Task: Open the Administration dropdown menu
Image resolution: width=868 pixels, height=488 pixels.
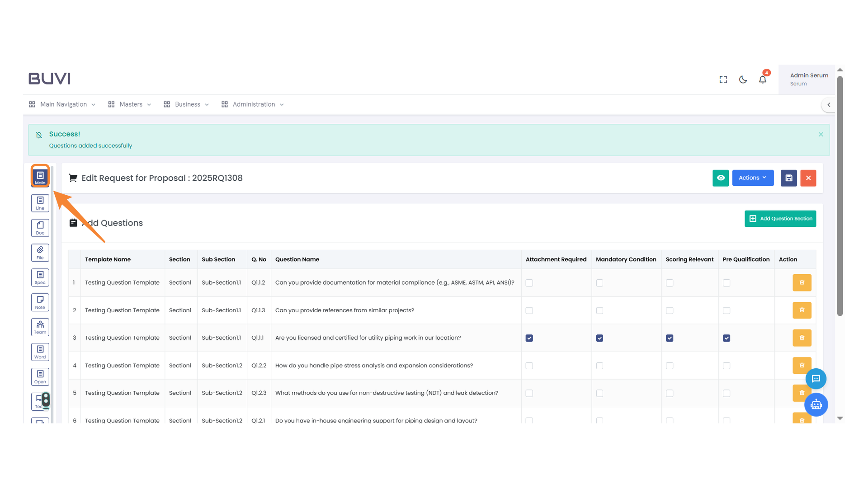Action: [x=253, y=104]
